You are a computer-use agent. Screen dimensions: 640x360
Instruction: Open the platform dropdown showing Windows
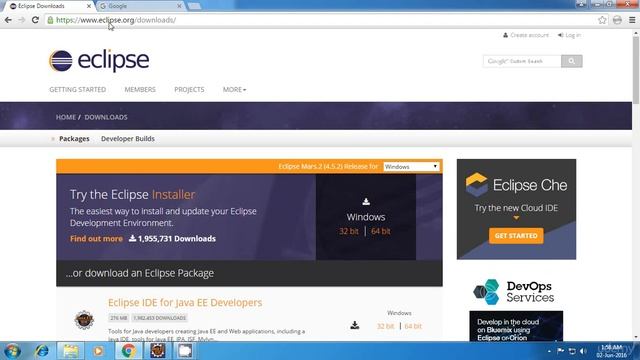pyautogui.click(x=411, y=167)
